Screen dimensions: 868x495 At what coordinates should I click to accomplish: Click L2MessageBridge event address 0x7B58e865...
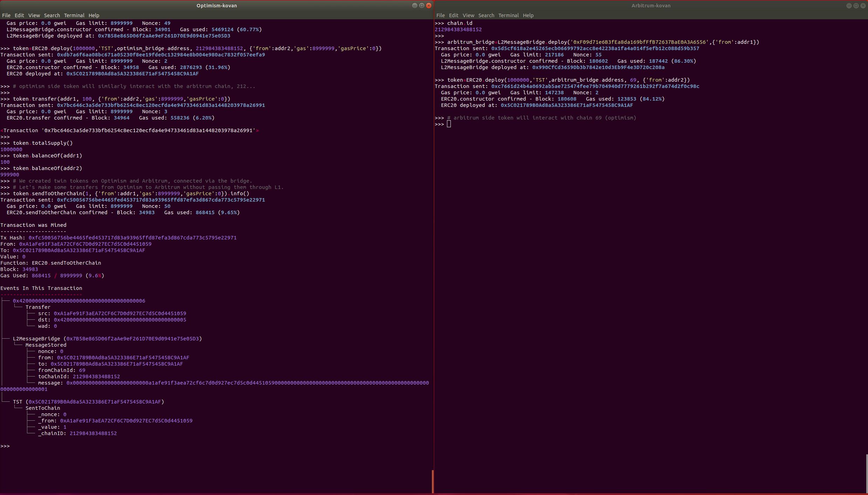tap(132, 339)
